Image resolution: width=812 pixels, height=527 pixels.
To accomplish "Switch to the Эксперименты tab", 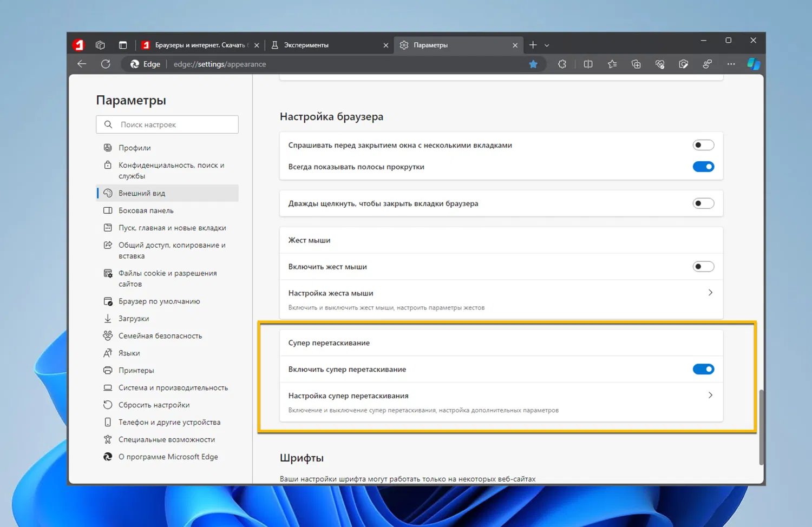I will (329, 45).
